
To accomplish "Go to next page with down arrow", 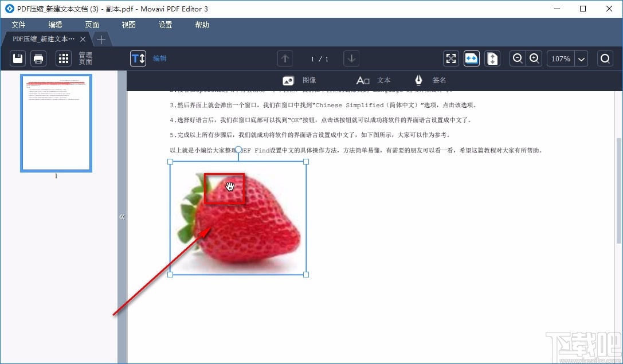I will (351, 58).
